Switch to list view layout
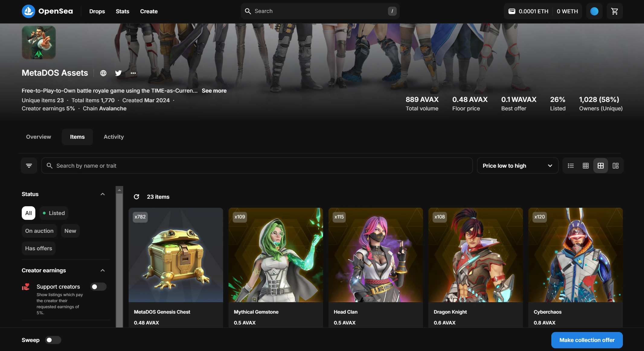This screenshot has height=351, width=644. [571, 166]
